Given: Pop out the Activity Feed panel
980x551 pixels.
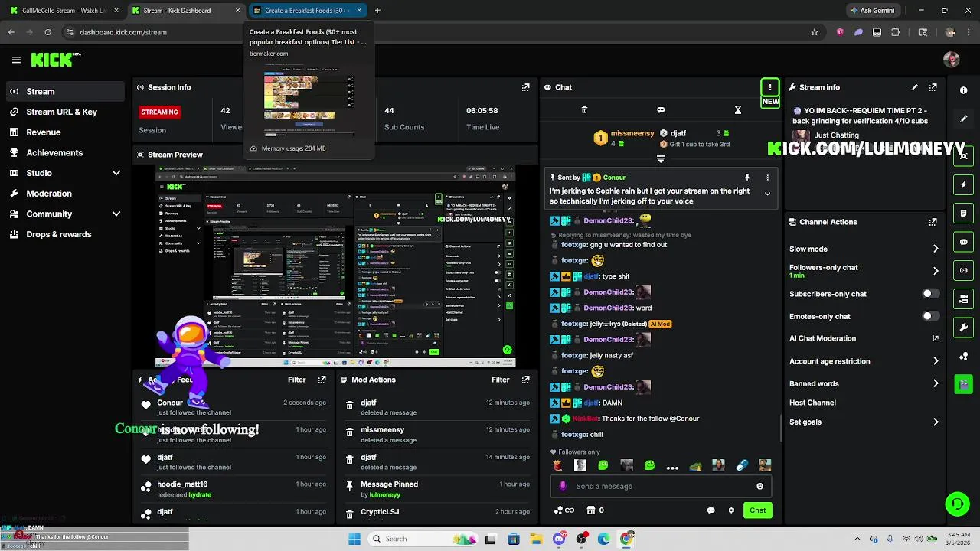Looking at the screenshot, I should (x=322, y=380).
